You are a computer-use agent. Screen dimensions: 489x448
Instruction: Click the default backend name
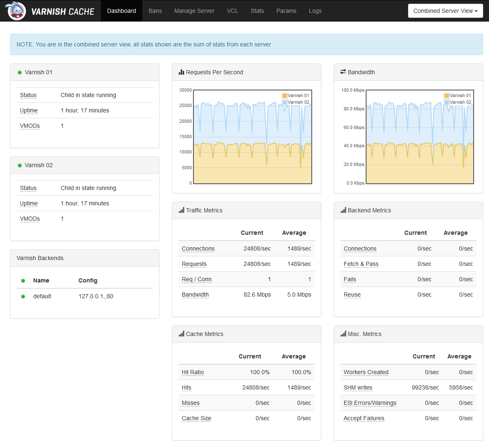pos(42,296)
